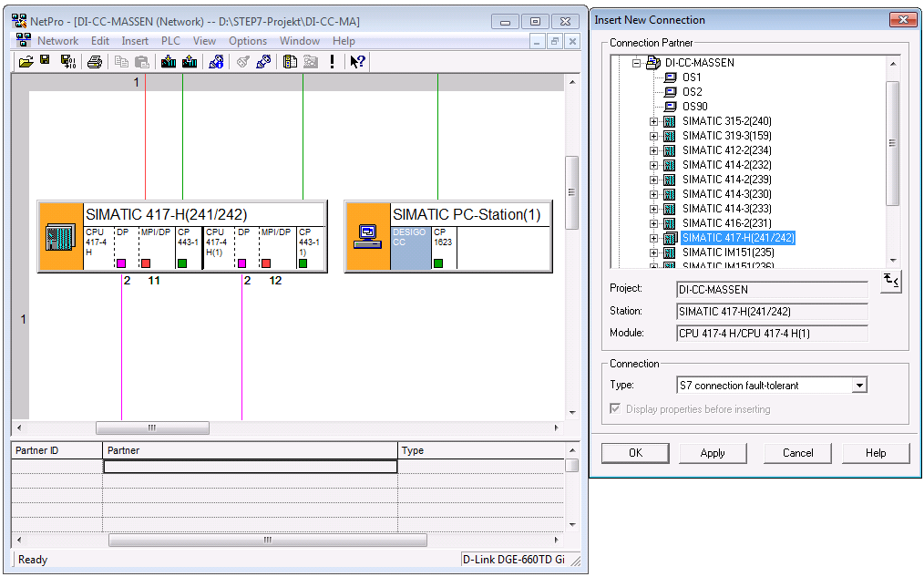Click the exclamation mark toolbar icon
Screen dimensions: 924x577
click(333, 62)
